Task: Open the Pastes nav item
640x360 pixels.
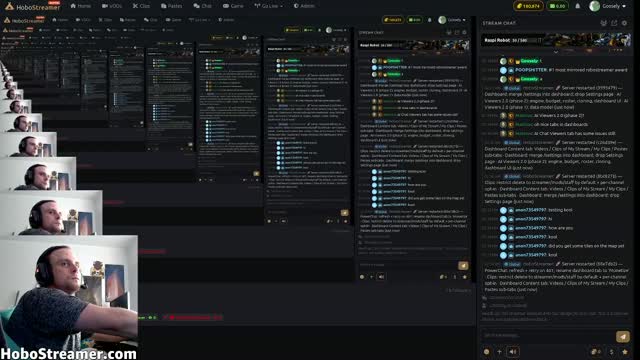Action: 171,6
